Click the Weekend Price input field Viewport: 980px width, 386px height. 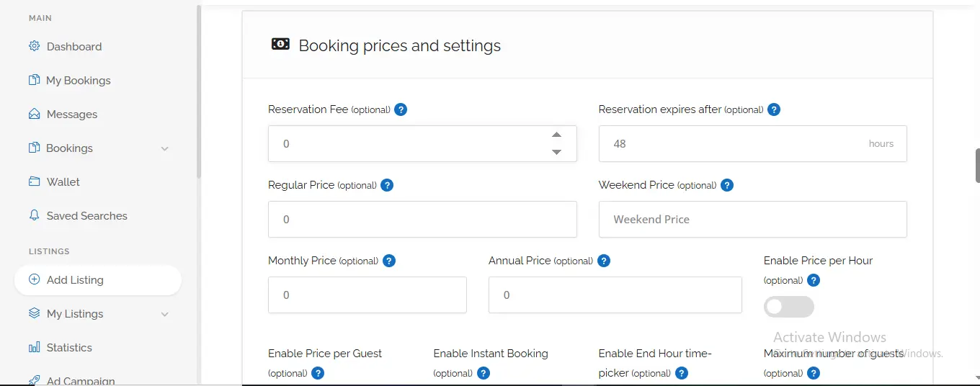tap(752, 219)
